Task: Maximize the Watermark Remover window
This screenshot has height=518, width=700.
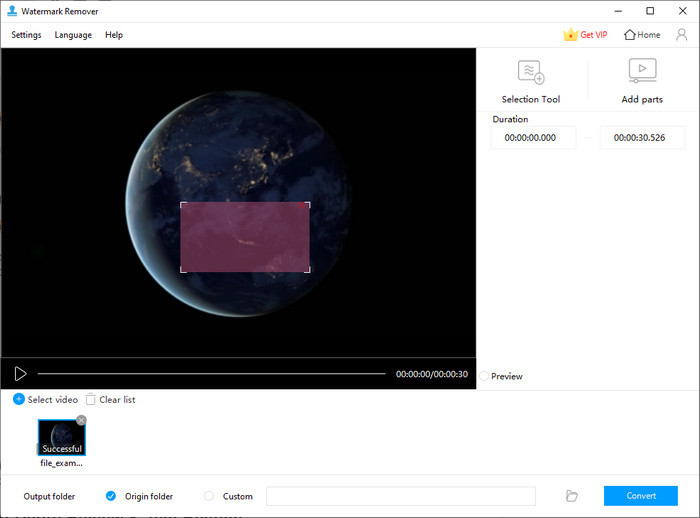Action: point(650,11)
